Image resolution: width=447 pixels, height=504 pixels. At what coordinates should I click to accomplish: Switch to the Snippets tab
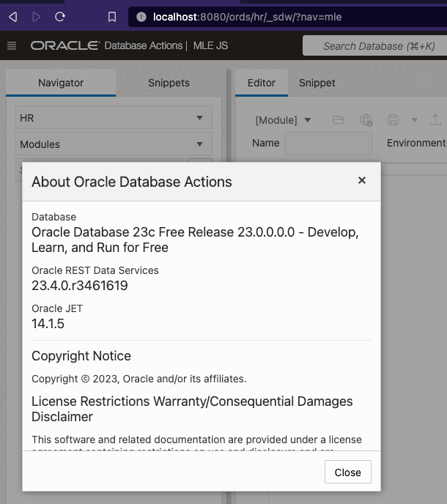point(169,83)
